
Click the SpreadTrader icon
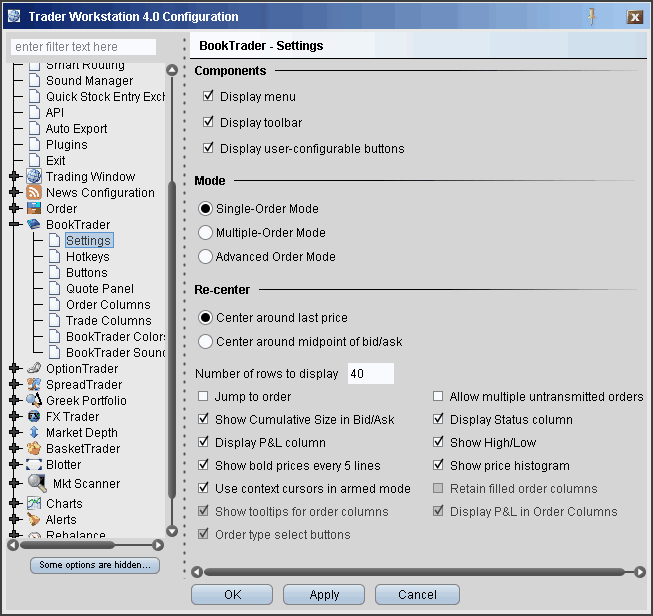tap(34, 384)
